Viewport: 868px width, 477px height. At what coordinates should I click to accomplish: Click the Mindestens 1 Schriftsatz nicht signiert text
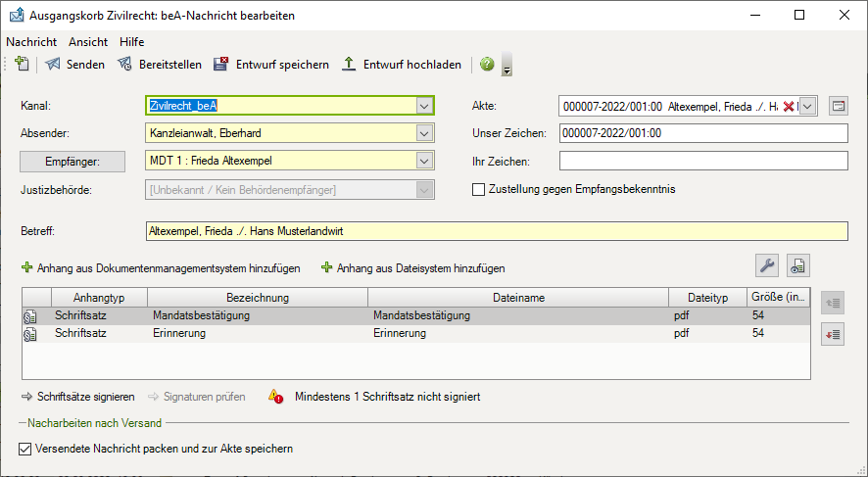[388, 397]
